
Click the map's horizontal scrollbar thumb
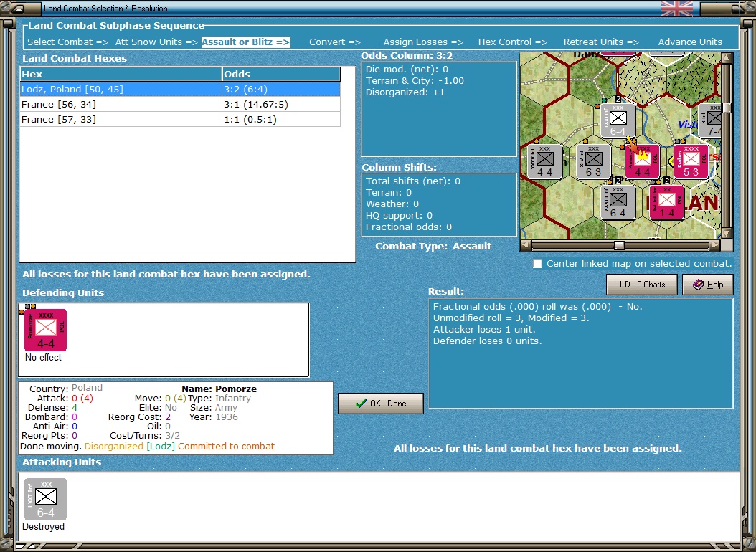pos(619,246)
